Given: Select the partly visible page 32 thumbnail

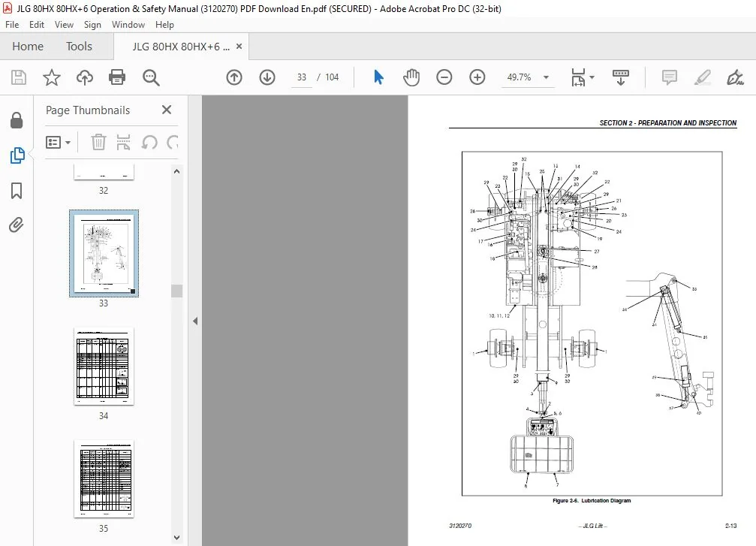Looking at the screenshot, I should tap(104, 172).
